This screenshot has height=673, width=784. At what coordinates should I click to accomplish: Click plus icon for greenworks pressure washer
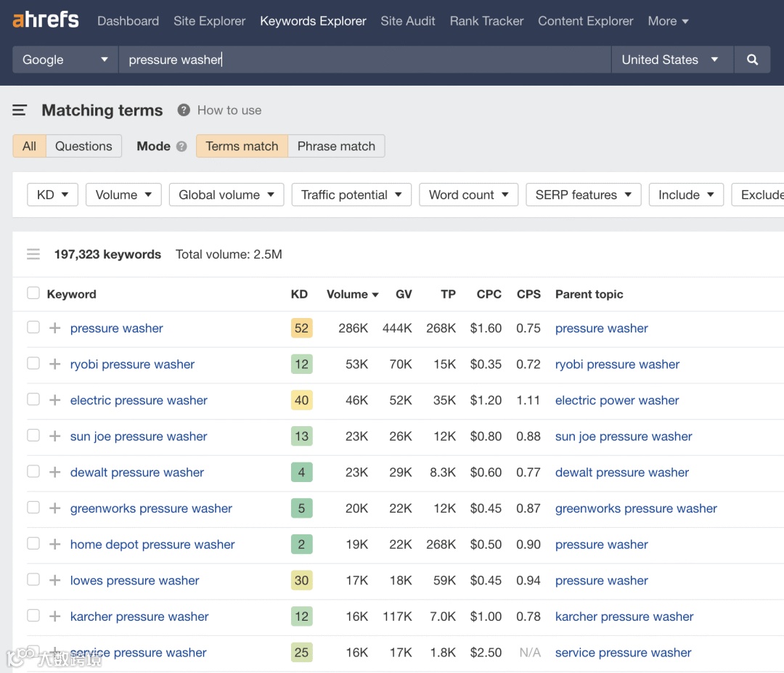point(55,508)
